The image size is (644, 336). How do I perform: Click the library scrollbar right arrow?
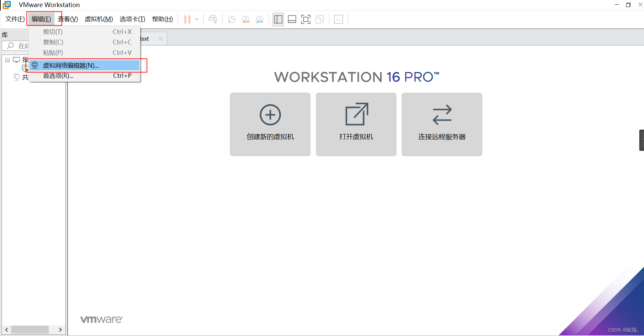(x=60, y=330)
